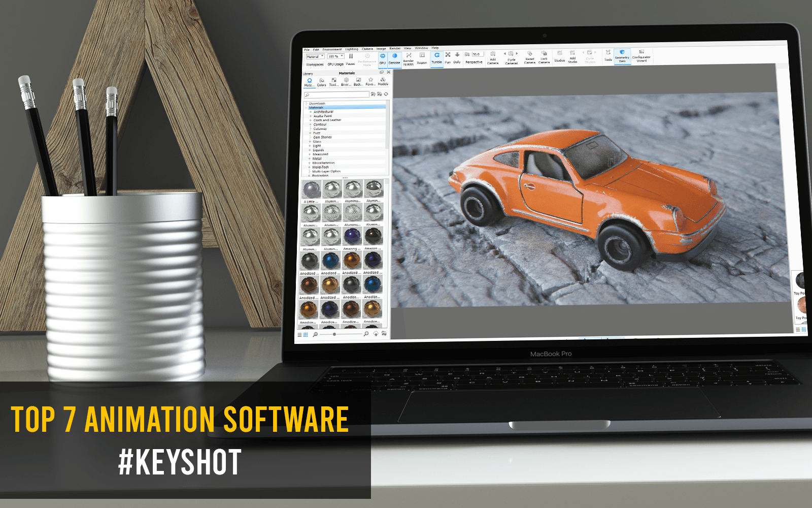812x508 pixels.
Task: Open the Workspaces Material dropdown
Action: click(x=315, y=56)
